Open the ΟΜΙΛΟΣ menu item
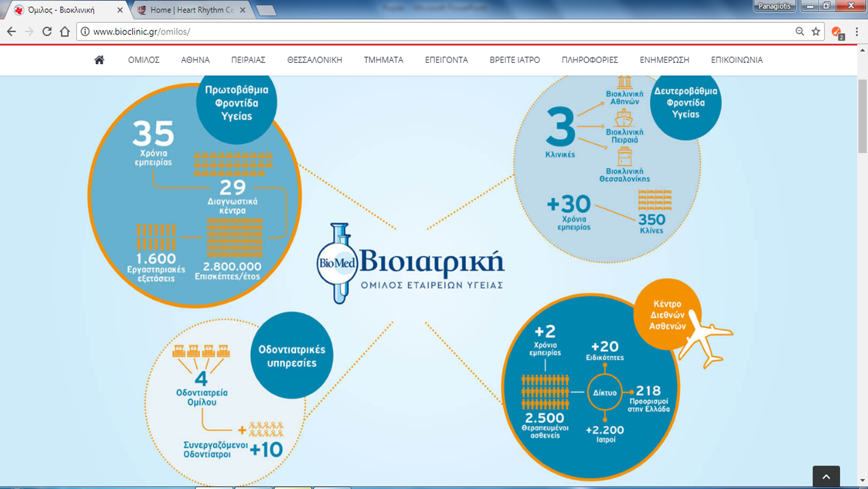The height and width of the screenshot is (489, 868). click(144, 60)
